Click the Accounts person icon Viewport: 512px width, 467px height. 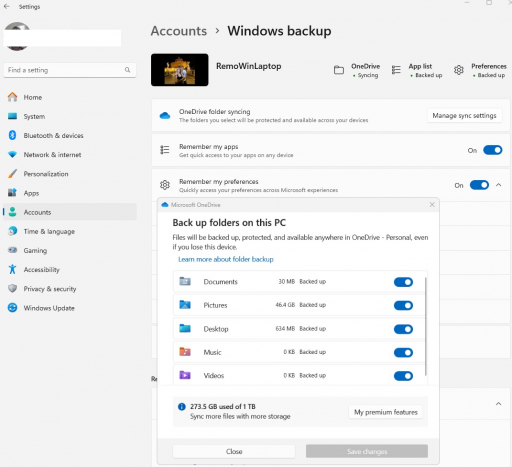click(x=12, y=212)
